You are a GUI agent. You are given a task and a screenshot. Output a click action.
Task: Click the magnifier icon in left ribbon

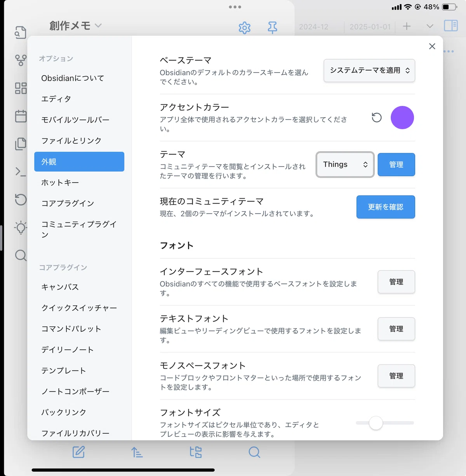click(21, 255)
